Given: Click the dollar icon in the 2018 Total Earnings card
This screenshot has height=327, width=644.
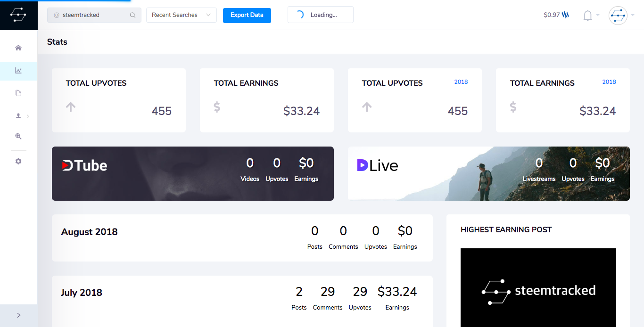Looking at the screenshot, I should coord(513,107).
